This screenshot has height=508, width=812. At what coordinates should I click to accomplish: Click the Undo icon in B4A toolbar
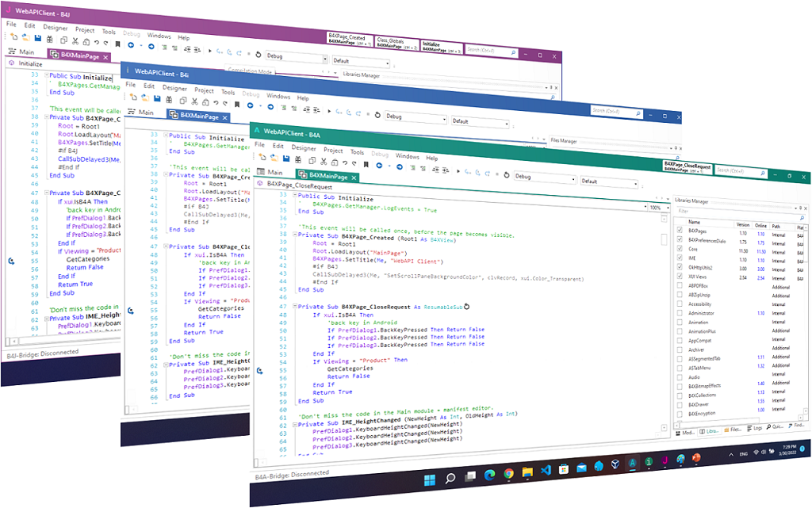[345, 163]
